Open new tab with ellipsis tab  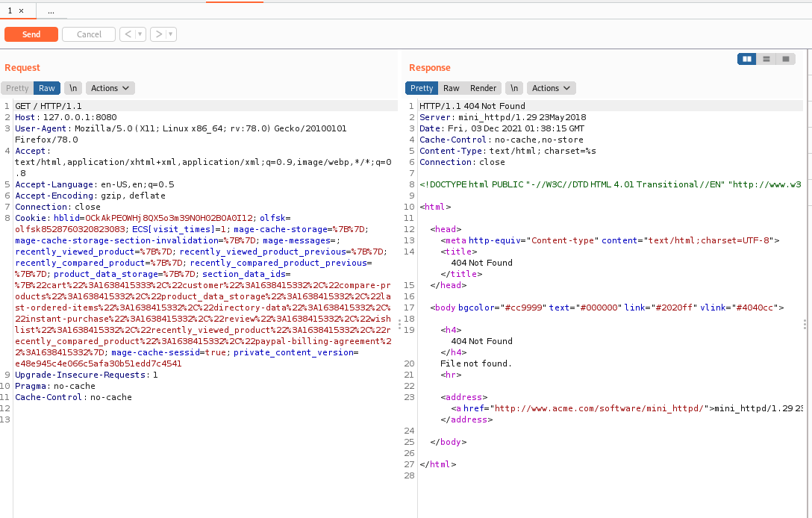tap(51, 11)
